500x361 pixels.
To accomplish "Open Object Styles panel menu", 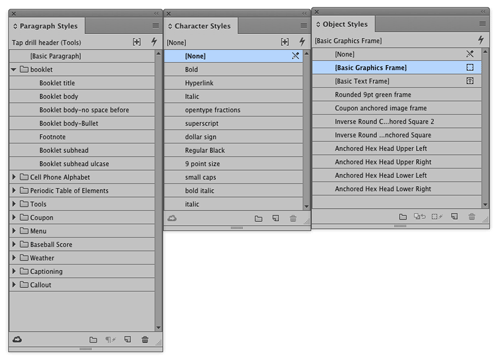I will click(x=482, y=24).
